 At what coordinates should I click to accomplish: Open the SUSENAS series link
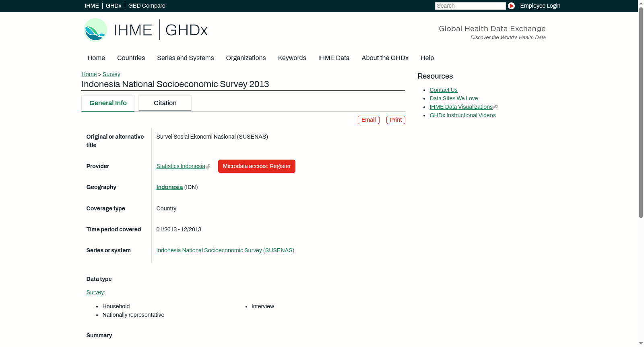[x=225, y=250]
